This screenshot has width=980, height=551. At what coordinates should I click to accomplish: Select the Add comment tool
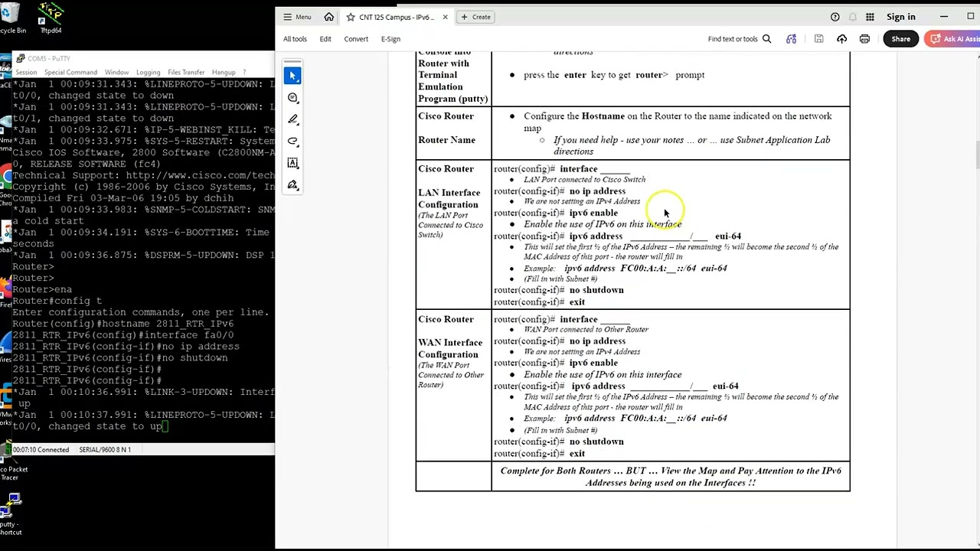pos(292,98)
